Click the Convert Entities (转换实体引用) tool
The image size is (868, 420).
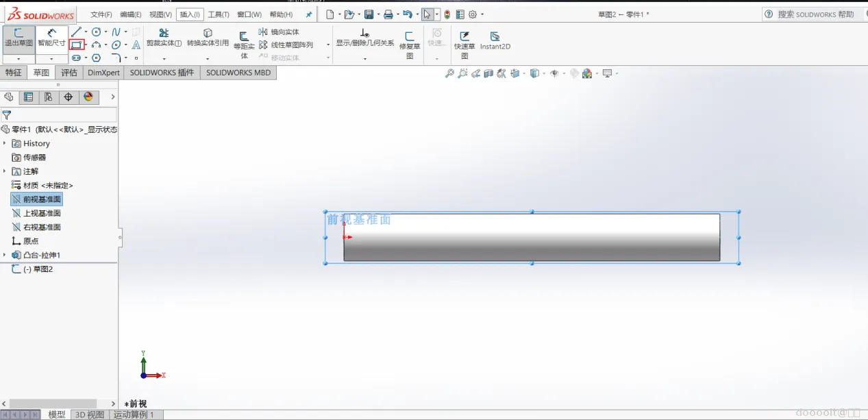click(x=208, y=38)
